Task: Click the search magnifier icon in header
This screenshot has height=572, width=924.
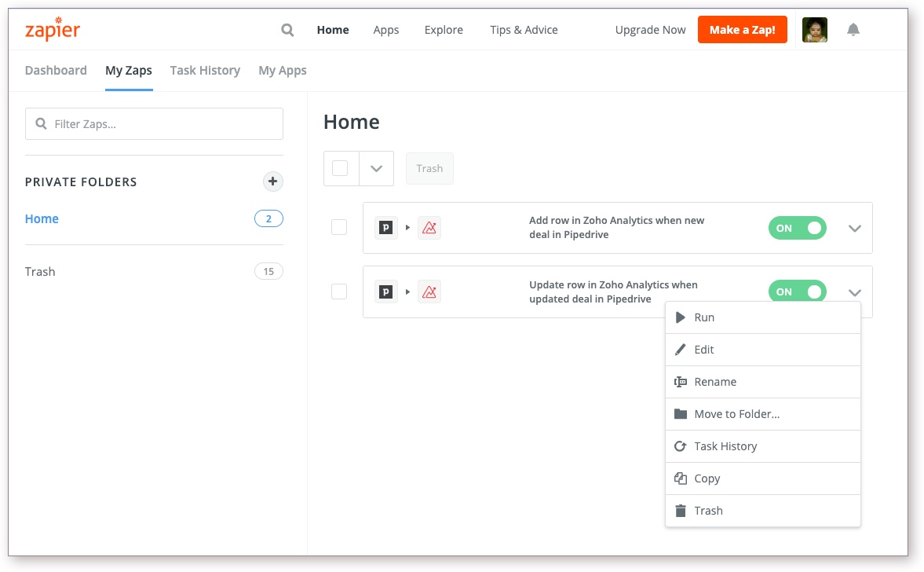Action: [287, 30]
